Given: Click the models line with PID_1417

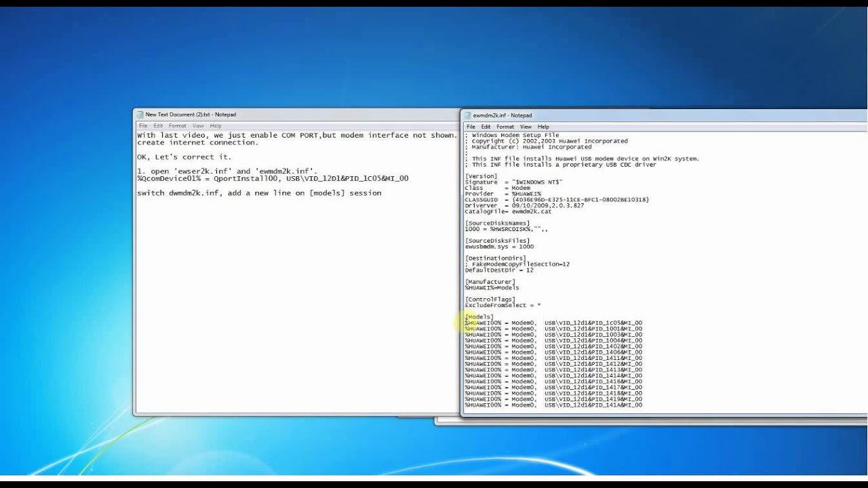Looking at the screenshot, I should point(553,388).
